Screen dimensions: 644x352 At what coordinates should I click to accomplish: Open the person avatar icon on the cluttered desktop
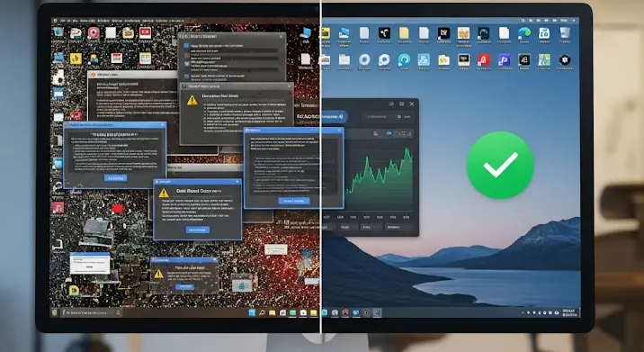pos(94,59)
